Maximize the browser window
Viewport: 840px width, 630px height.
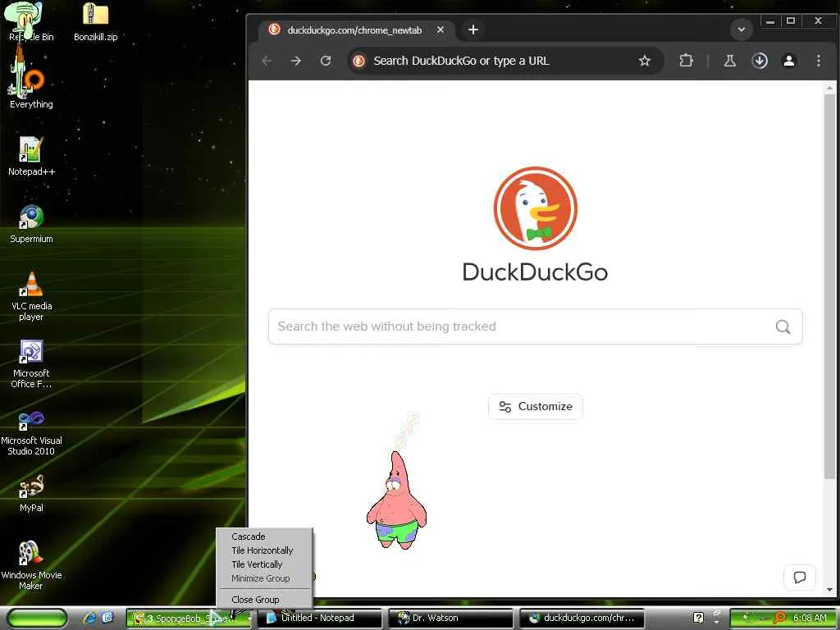790,21
